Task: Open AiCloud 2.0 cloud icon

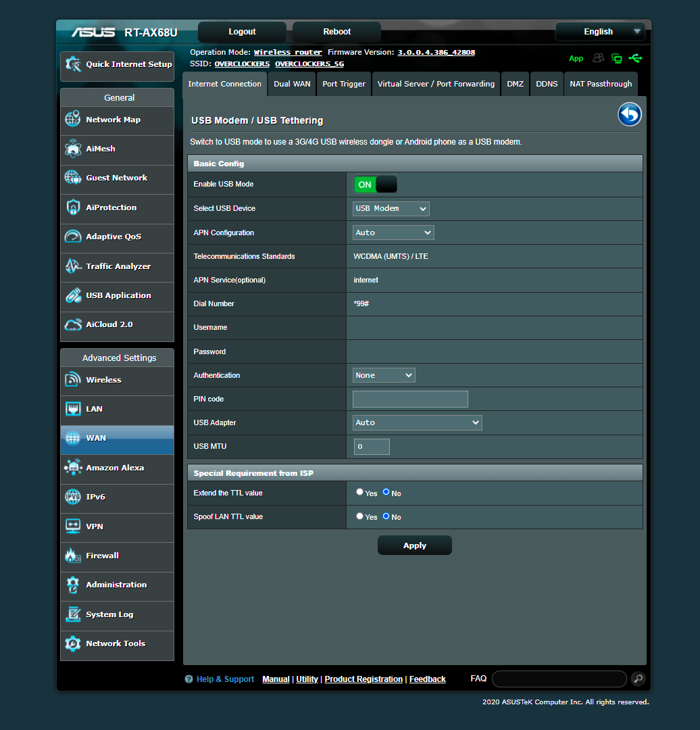Action: click(x=72, y=324)
